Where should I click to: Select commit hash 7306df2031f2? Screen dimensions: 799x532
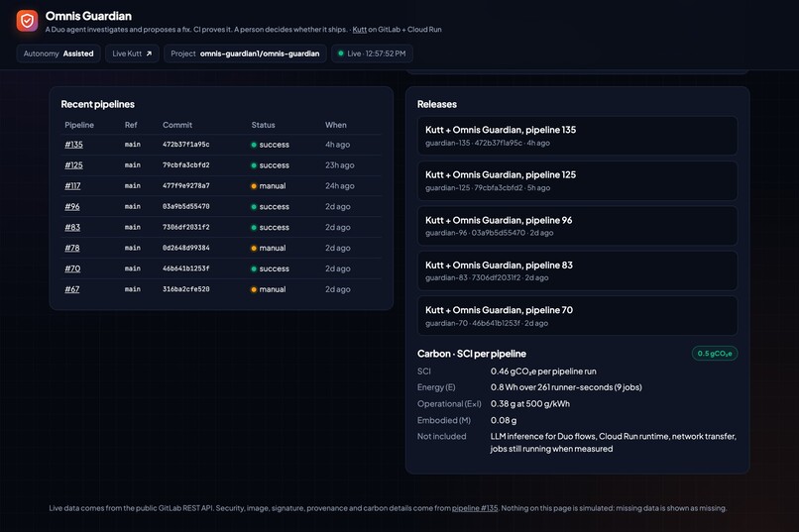(x=186, y=227)
